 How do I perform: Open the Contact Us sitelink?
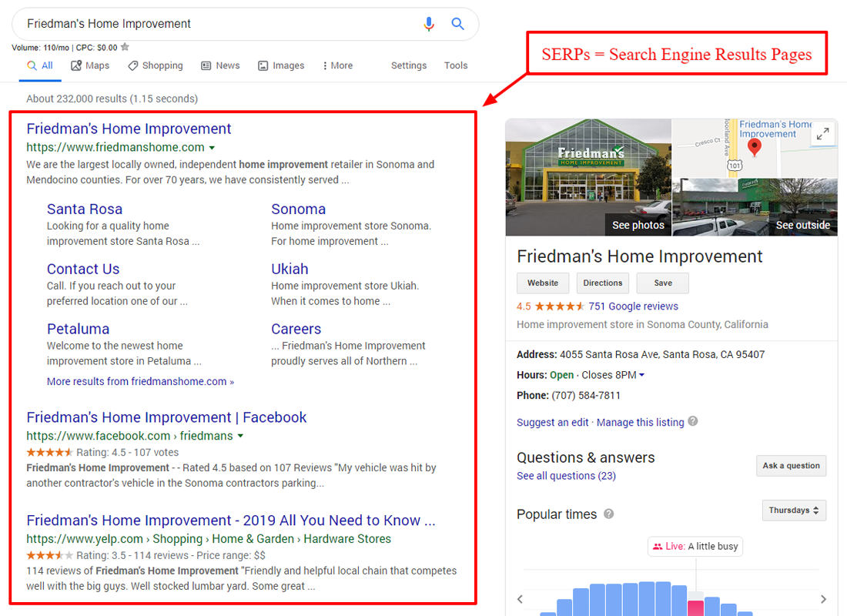click(x=83, y=269)
